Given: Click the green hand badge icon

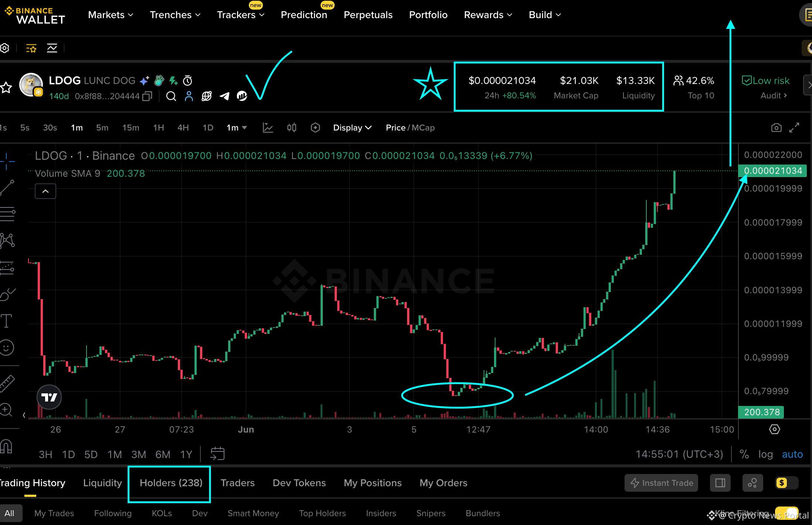Looking at the screenshot, I should (159, 80).
